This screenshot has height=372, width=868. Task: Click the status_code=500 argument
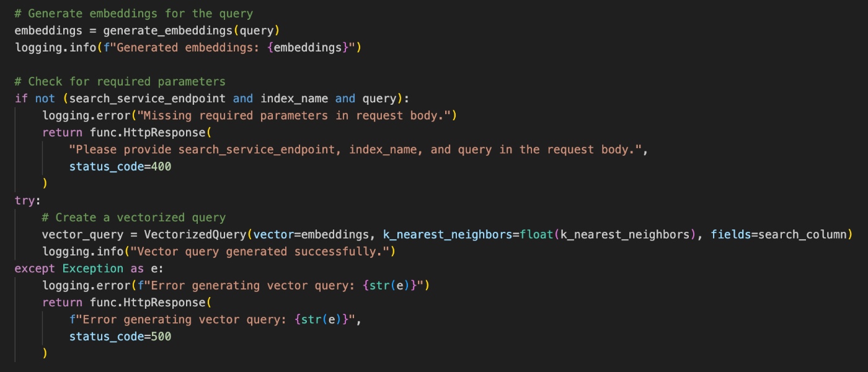[120, 337]
